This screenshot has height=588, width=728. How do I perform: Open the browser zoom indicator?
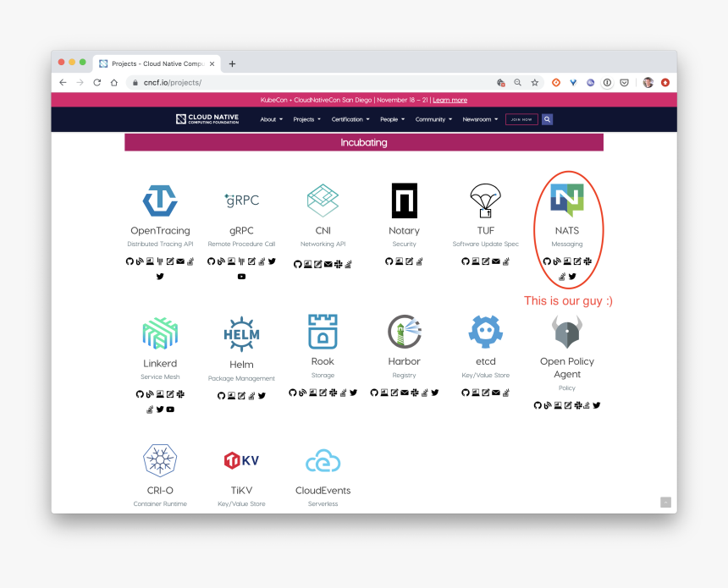coord(517,83)
